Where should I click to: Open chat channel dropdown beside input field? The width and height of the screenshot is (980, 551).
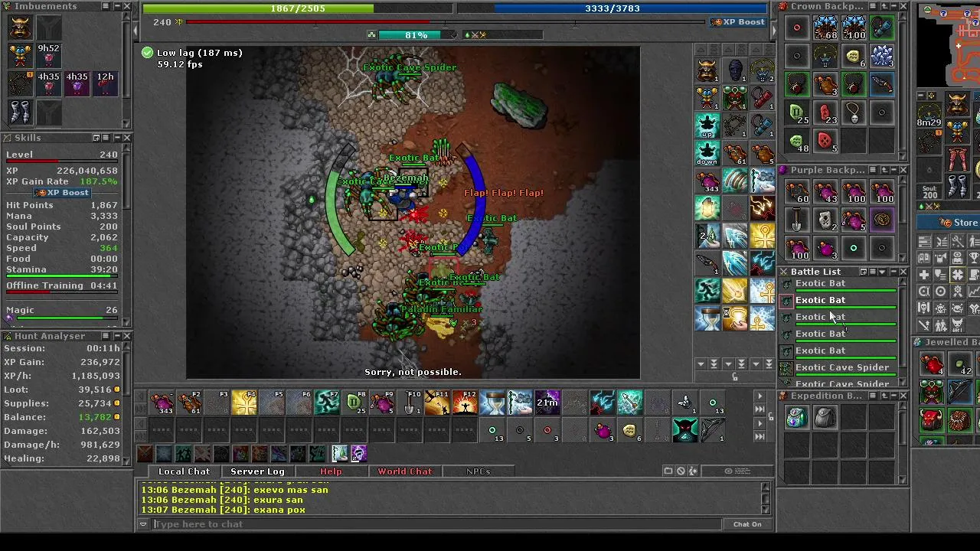click(x=143, y=524)
